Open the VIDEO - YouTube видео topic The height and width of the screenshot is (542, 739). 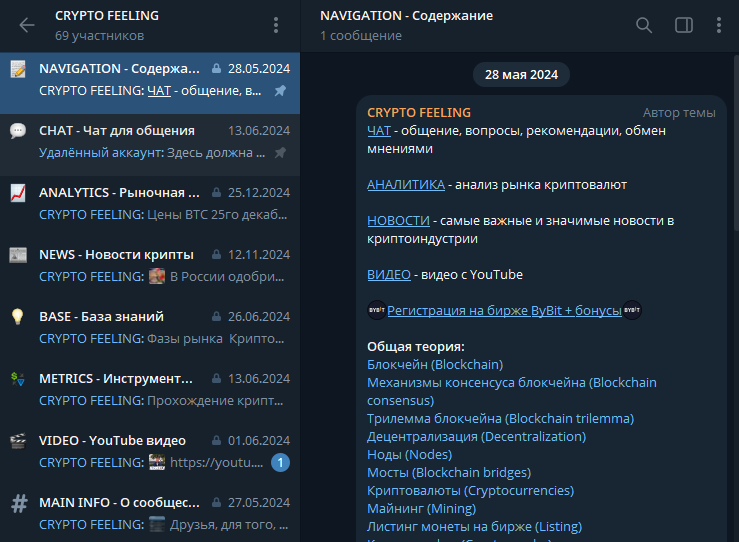pos(150,456)
